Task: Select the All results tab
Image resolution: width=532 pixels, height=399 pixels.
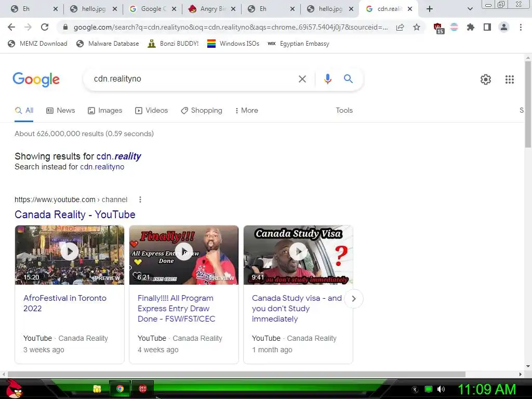Action: pos(24,110)
